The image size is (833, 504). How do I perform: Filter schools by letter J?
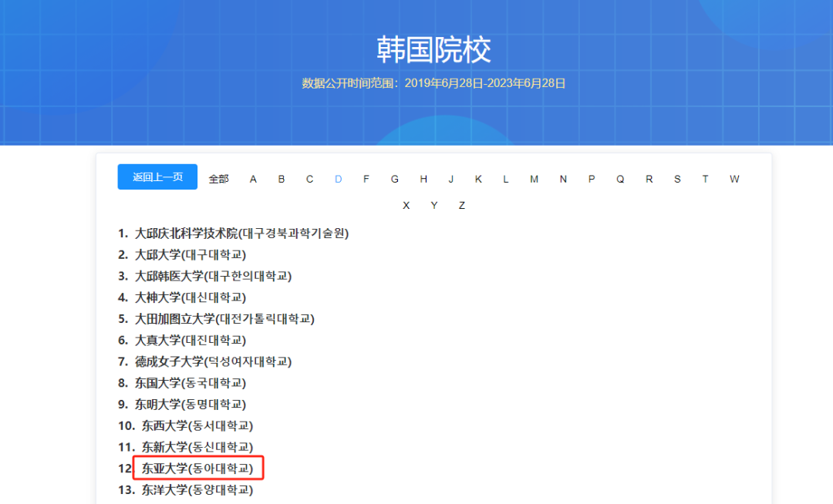451,180
